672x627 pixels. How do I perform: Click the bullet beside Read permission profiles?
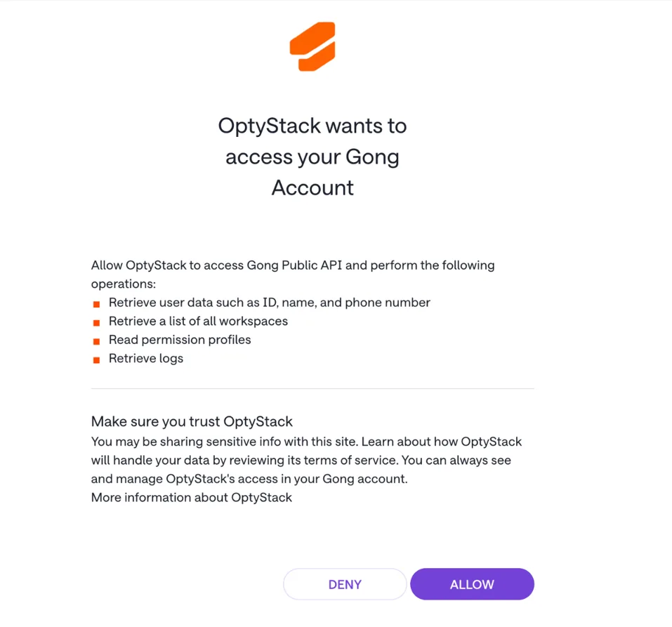coord(96,341)
